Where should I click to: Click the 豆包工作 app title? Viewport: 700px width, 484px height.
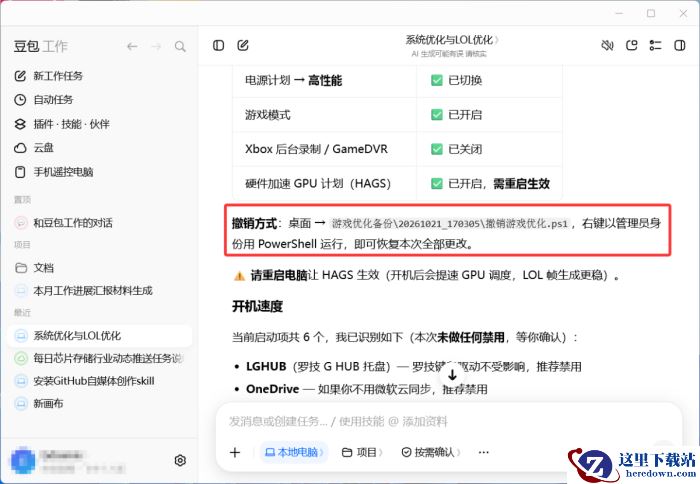click(x=41, y=46)
